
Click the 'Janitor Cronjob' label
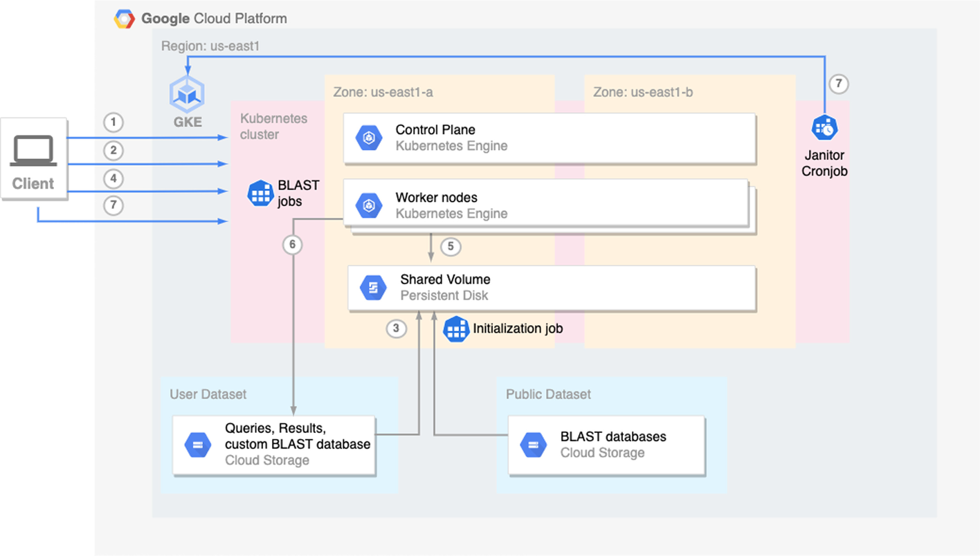point(825,163)
